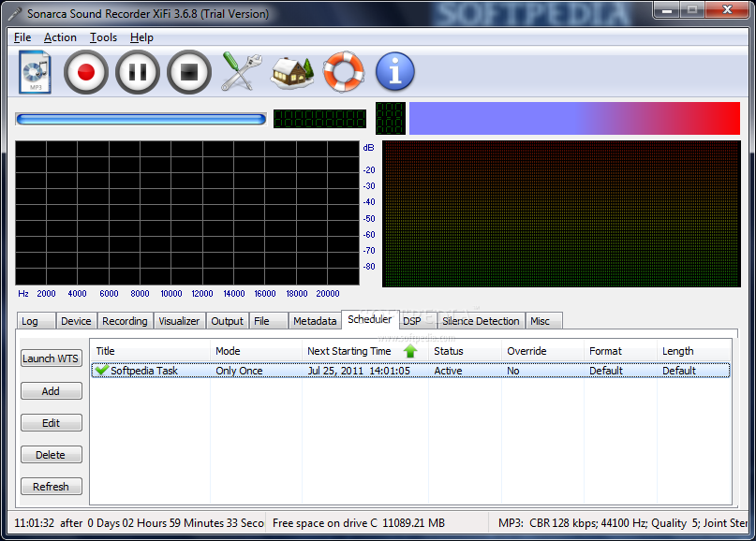Viewport: 756px width, 541px height.
Task: Open help via the lifebuoy icon
Action: tap(343, 72)
